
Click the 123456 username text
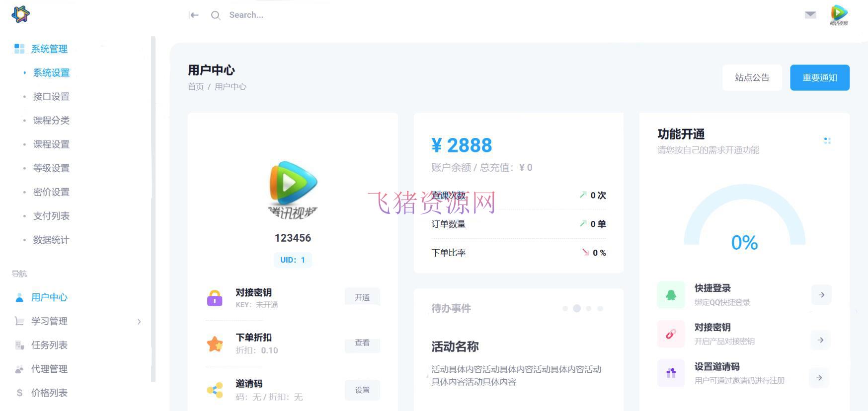coord(293,238)
